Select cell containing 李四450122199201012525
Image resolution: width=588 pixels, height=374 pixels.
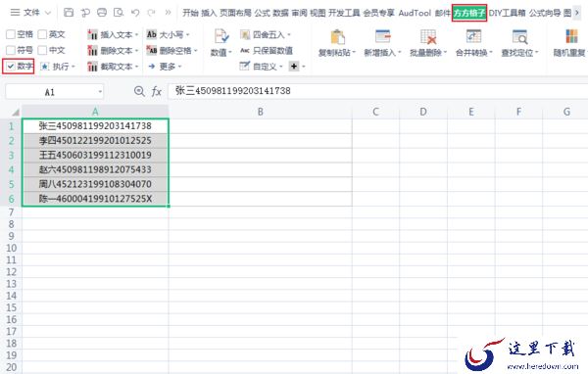(95, 141)
